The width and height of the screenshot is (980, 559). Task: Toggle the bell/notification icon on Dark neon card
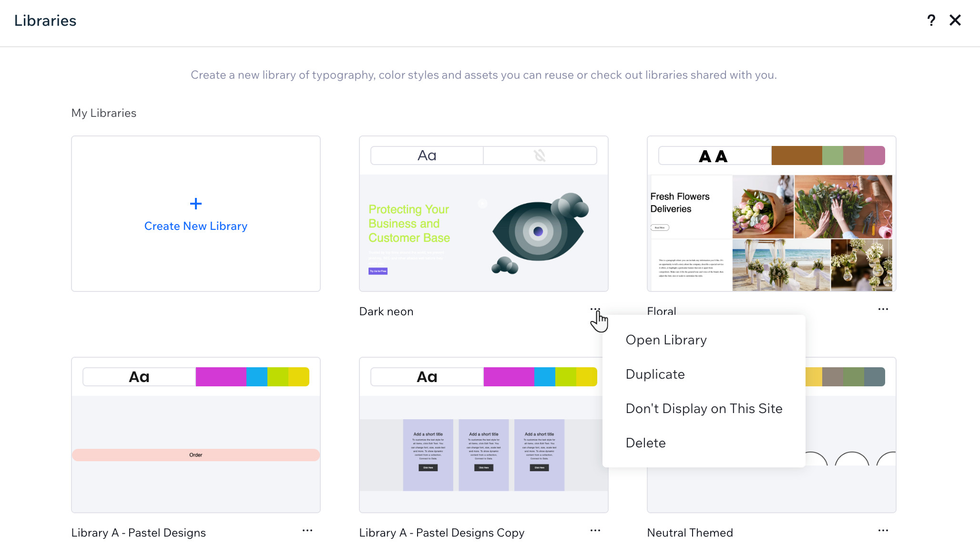[539, 155]
